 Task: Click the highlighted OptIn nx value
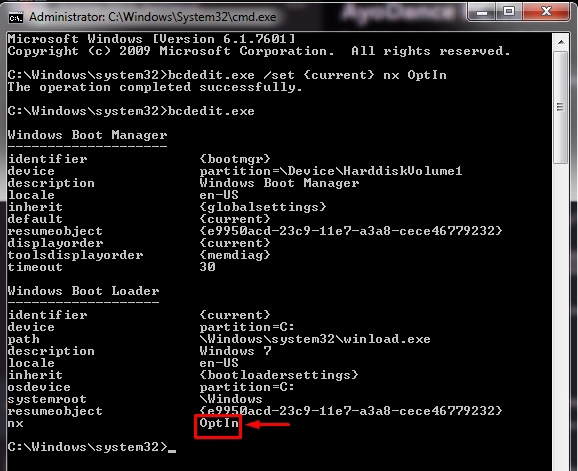tap(218, 423)
